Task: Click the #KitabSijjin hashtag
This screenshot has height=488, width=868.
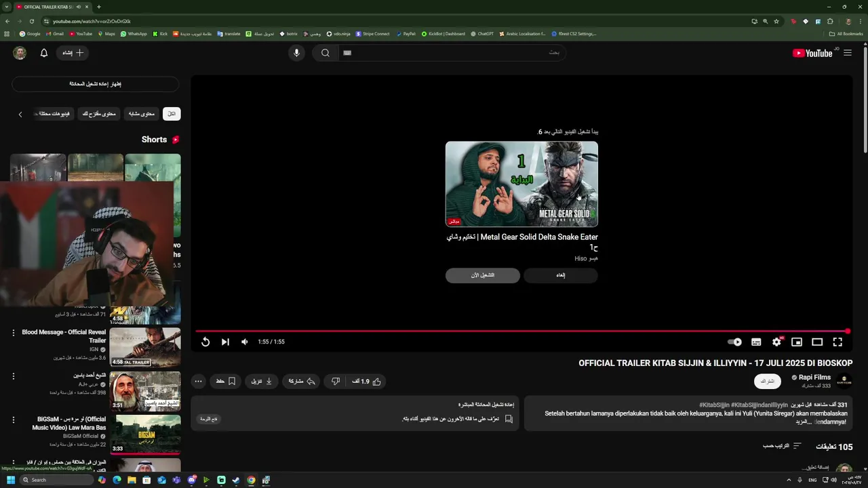Action: point(714,405)
